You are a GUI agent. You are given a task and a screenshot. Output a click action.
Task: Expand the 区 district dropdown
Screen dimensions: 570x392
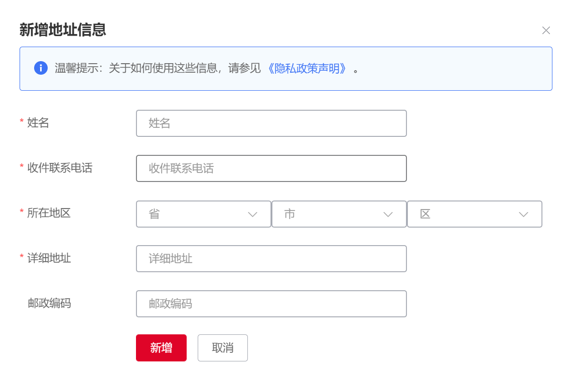(474, 214)
